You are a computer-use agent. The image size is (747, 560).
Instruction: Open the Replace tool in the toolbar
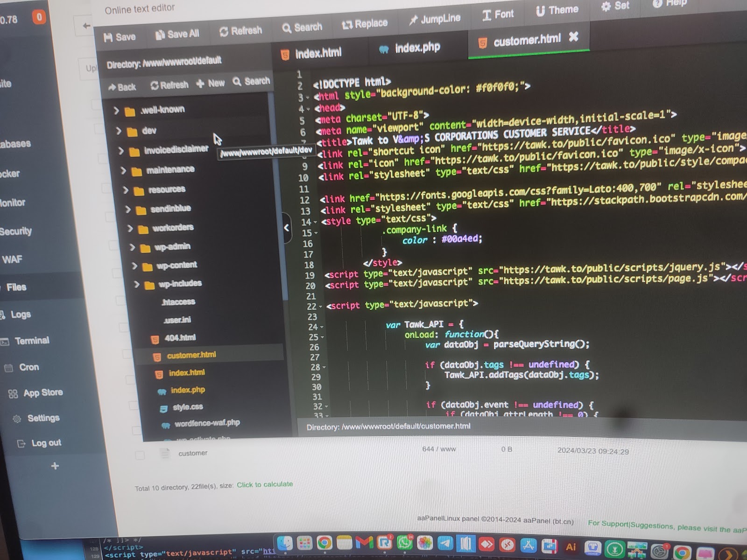tap(365, 24)
